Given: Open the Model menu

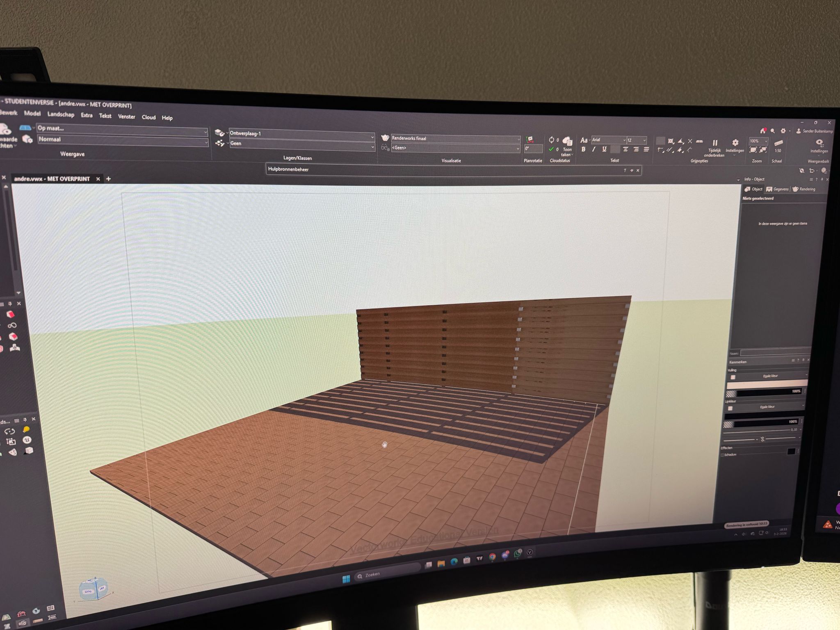Looking at the screenshot, I should 32,113.
